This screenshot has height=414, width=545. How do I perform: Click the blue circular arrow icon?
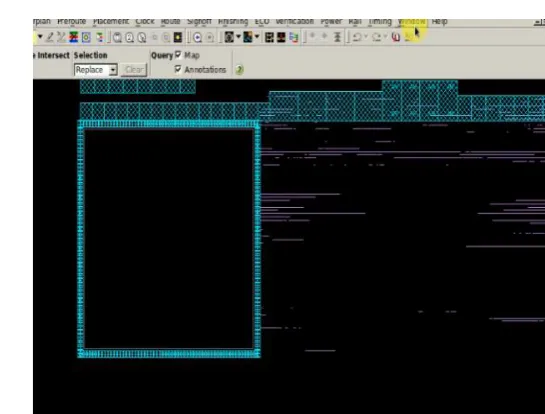pos(197,37)
